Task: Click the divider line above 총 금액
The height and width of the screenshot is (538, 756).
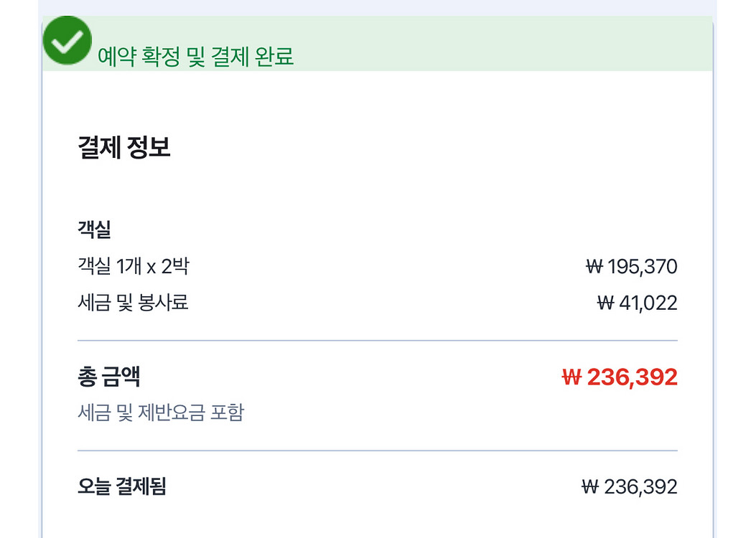Action: (x=377, y=341)
